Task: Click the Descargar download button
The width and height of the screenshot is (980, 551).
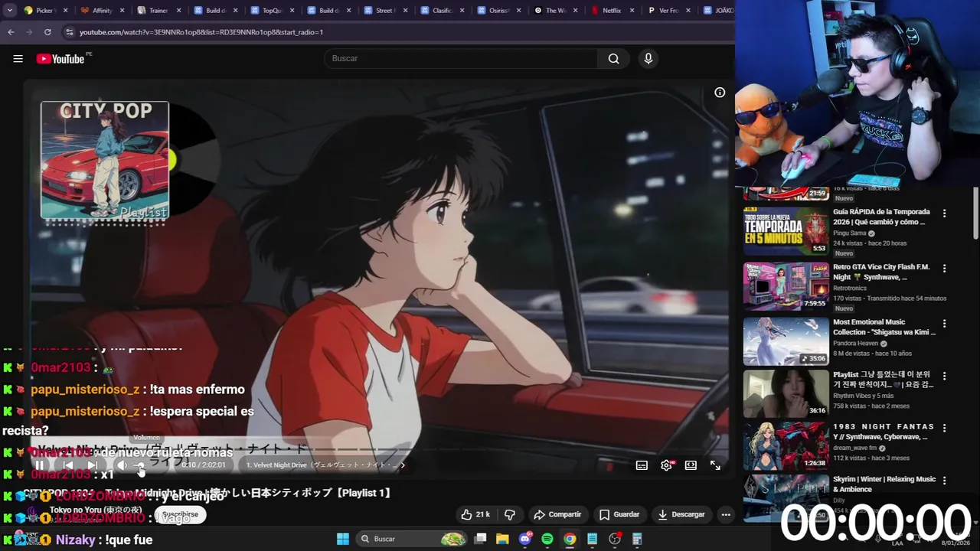Action: 681,514
